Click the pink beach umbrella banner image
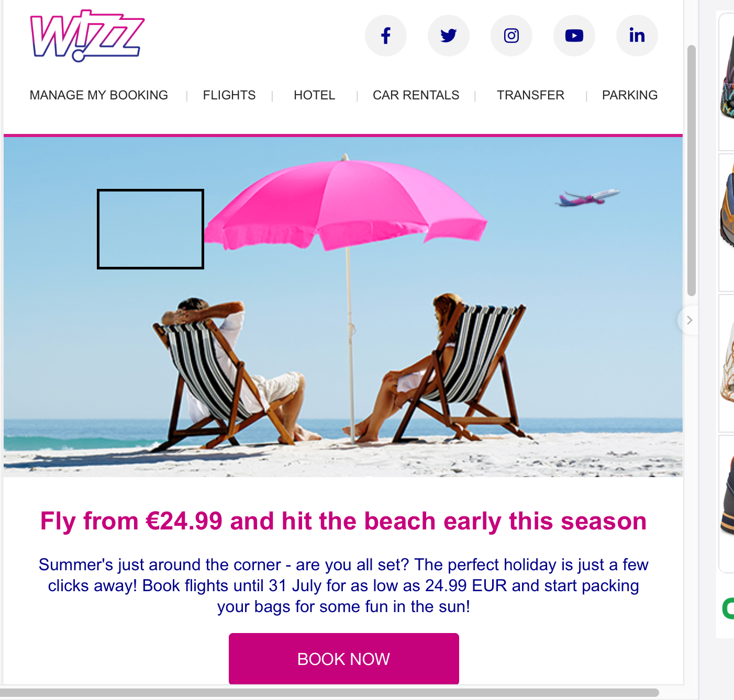The image size is (734, 700). [343, 307]
